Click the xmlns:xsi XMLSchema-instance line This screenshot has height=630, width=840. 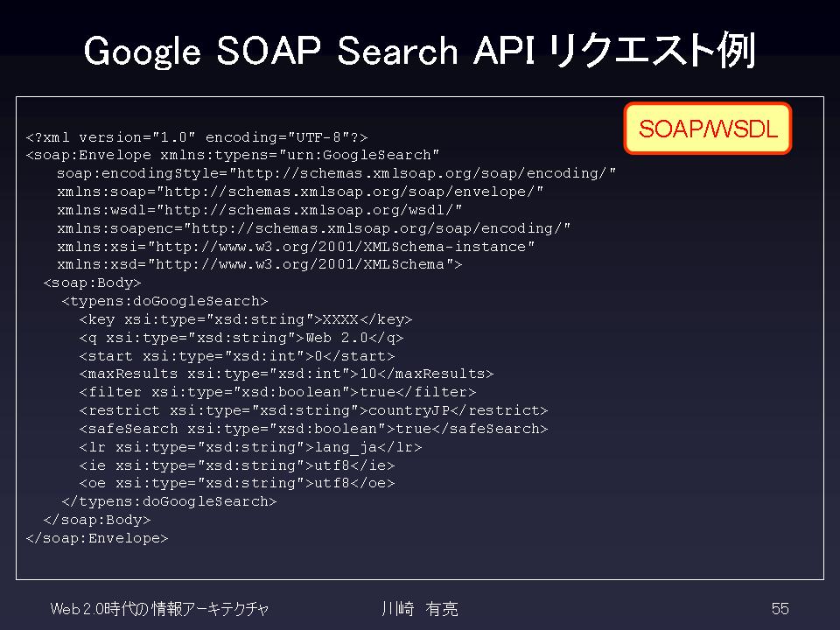296,247
